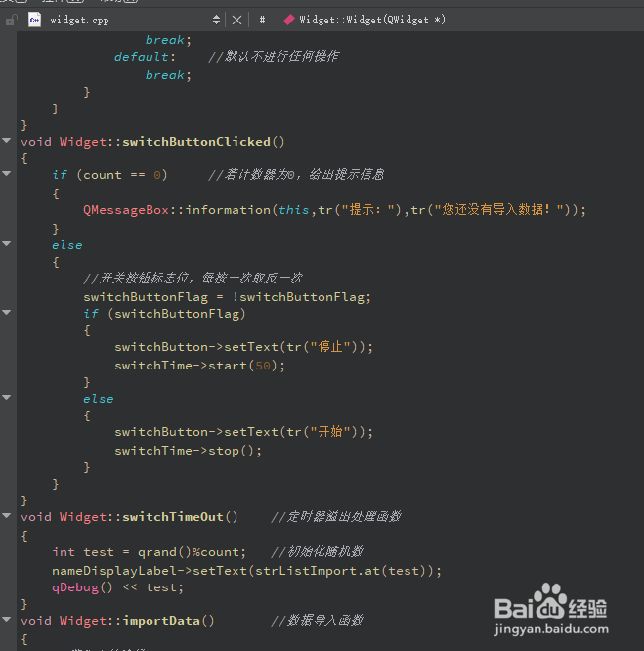
Task: Click the setText(tr("开始")) line
Action: (244, 432)
